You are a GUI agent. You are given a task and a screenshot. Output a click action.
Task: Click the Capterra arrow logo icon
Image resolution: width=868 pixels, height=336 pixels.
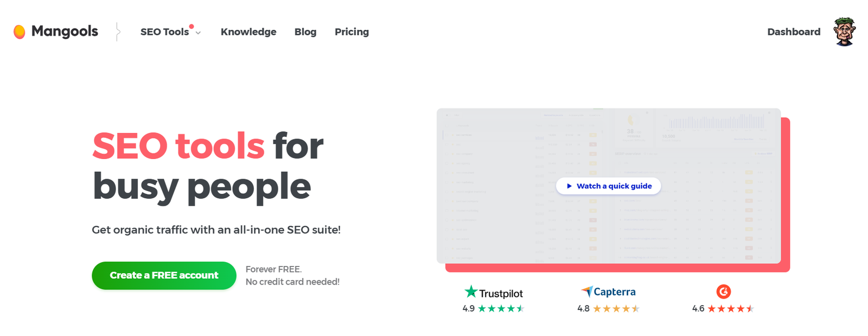point(586,291)
